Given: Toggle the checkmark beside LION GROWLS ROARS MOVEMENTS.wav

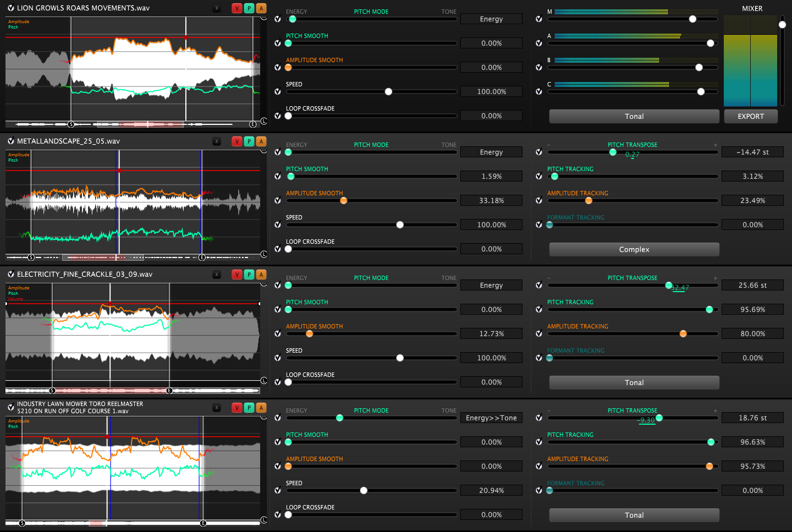Looking at the screenshot, I should pos(10,8).
